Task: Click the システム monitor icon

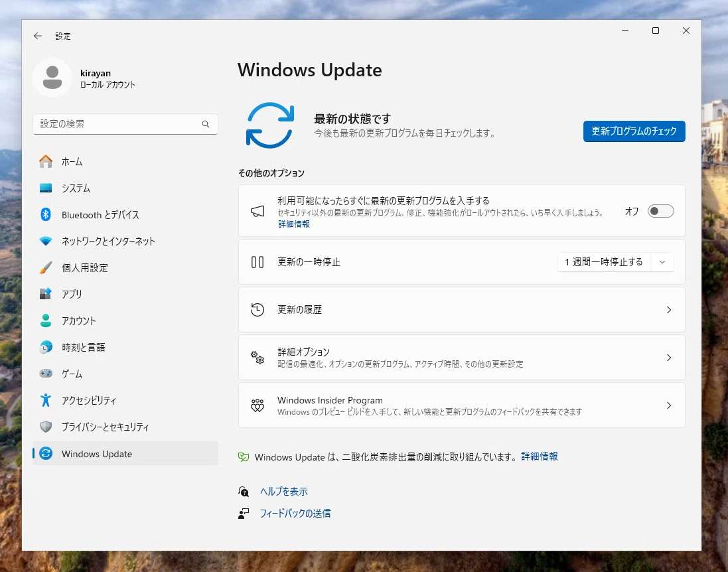Action: [46, 188]
